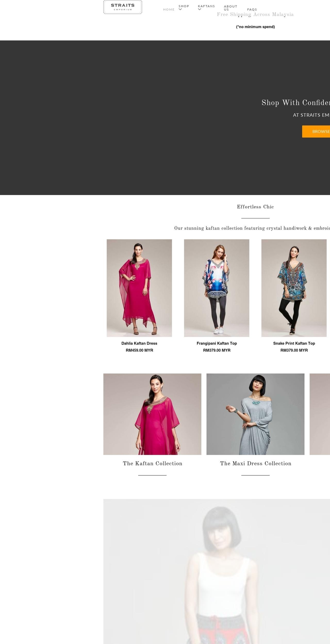This screenshot has width=330, height=644.
Task: Click the Effortless Chic heading
Action: pos(255,207)
